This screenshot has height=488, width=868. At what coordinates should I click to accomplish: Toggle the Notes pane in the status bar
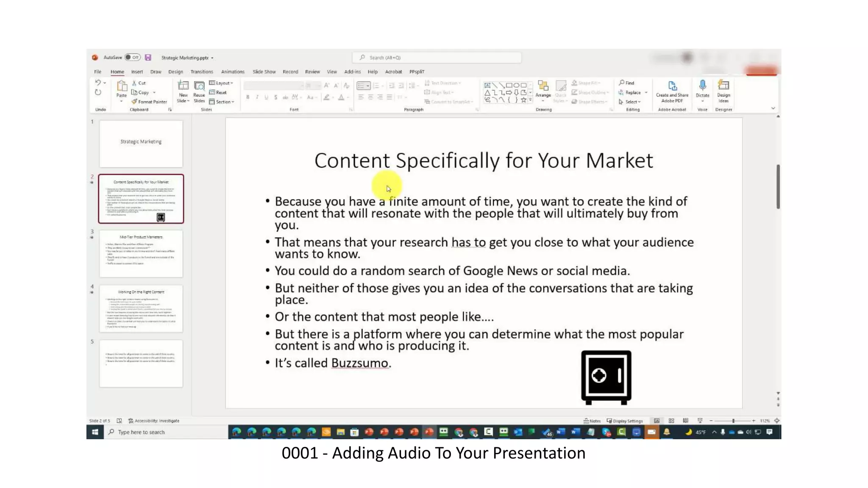click(x=592, y=421)
